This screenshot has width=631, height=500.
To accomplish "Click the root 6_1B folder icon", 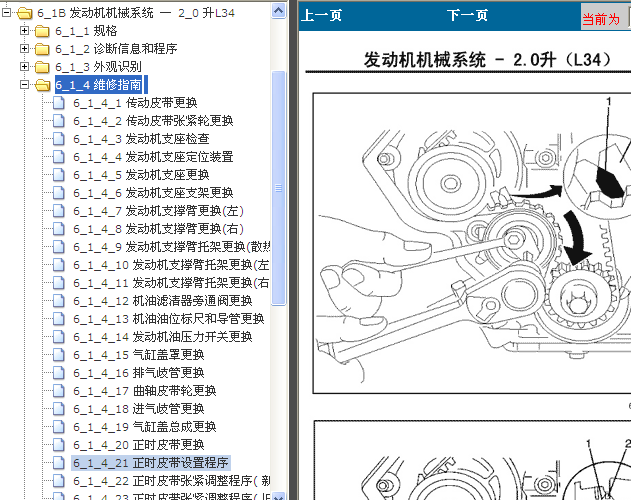I will (25, 13).
